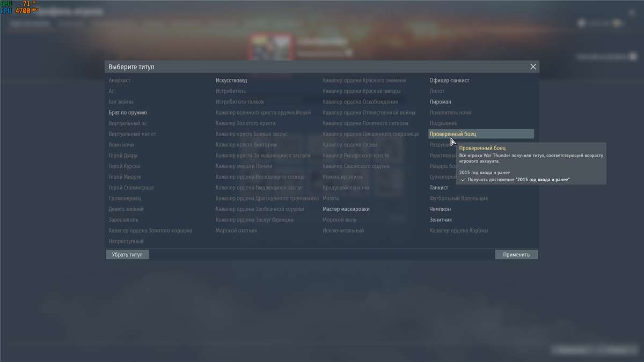Image resolution: width=644 pixels, height=362 pixels.
Task: Choose Кавалер ордена Почётного легиона
Action: (365, 123)
